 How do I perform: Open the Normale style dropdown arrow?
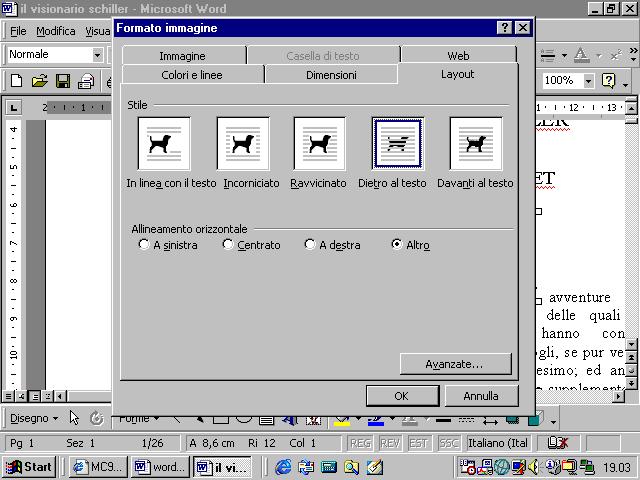pos(97,55)
